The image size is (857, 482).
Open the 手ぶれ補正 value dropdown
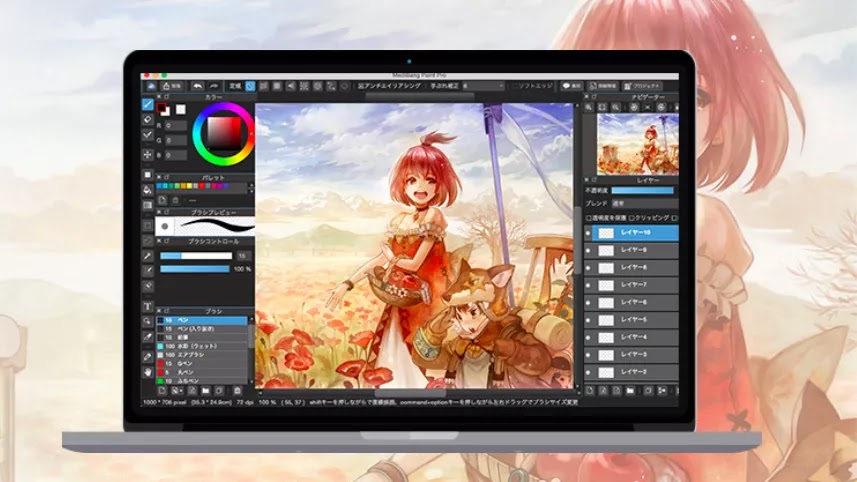pyautogui.click(x=483, y=86)
